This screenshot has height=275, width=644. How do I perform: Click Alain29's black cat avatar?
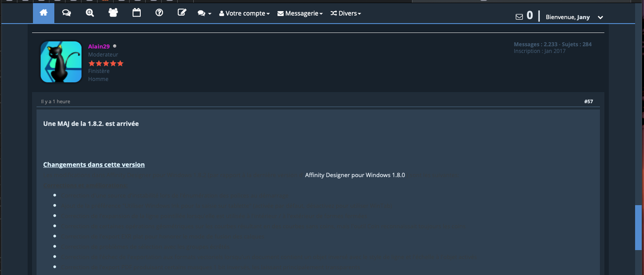pyautogui.click(x=61, y=62)
